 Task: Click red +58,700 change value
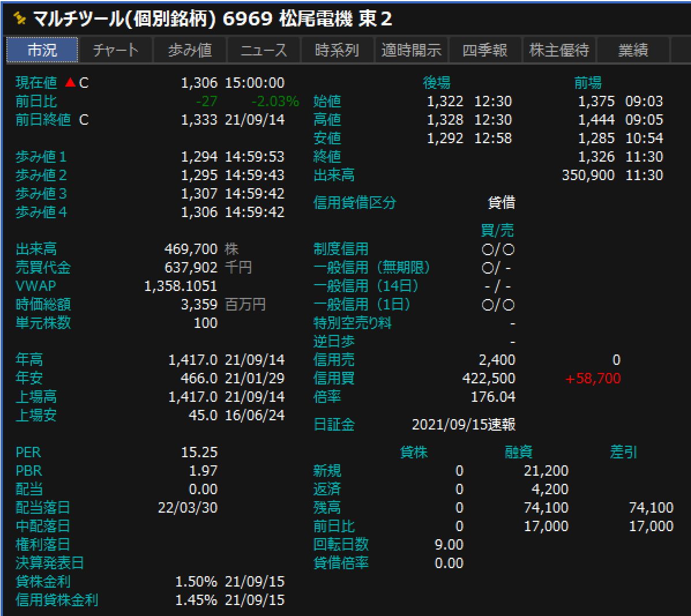point(593,379)
